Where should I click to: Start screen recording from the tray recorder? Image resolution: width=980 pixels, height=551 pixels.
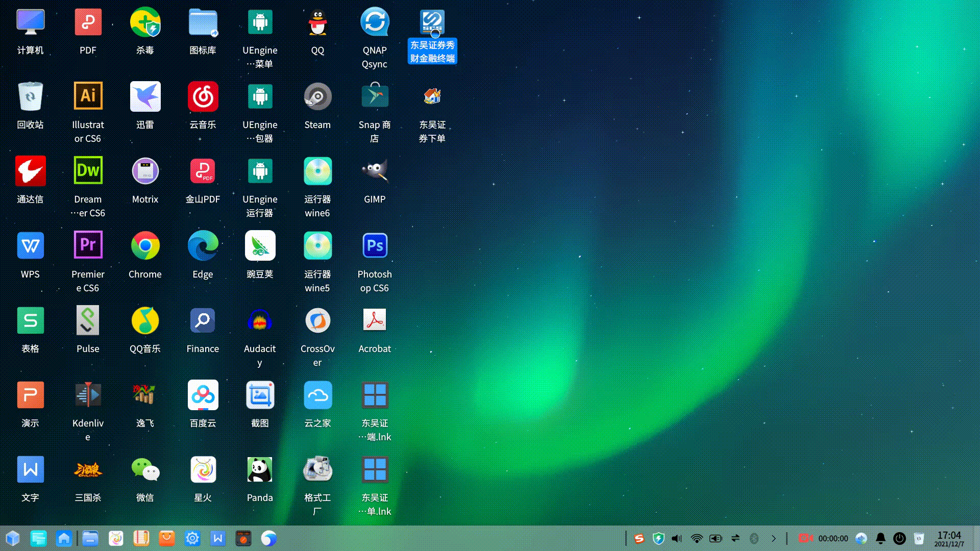click(x=805, y=538)
